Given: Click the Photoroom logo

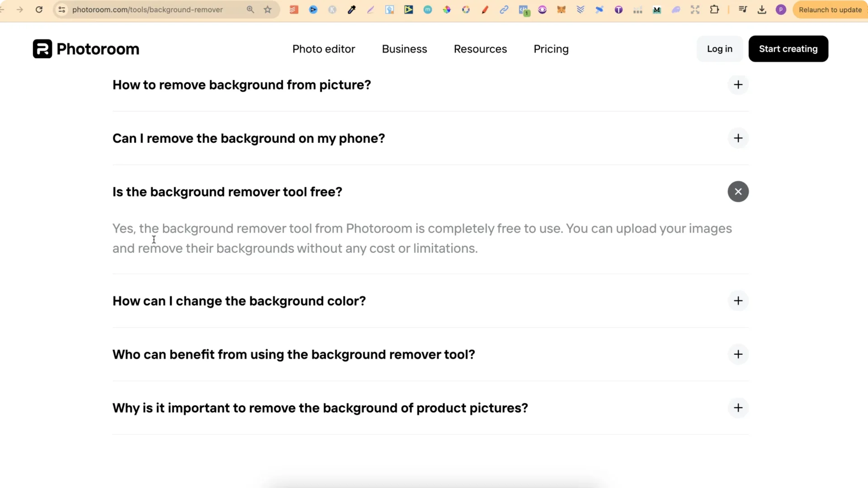Looking at the screenshot, I should tap(85, 49).
